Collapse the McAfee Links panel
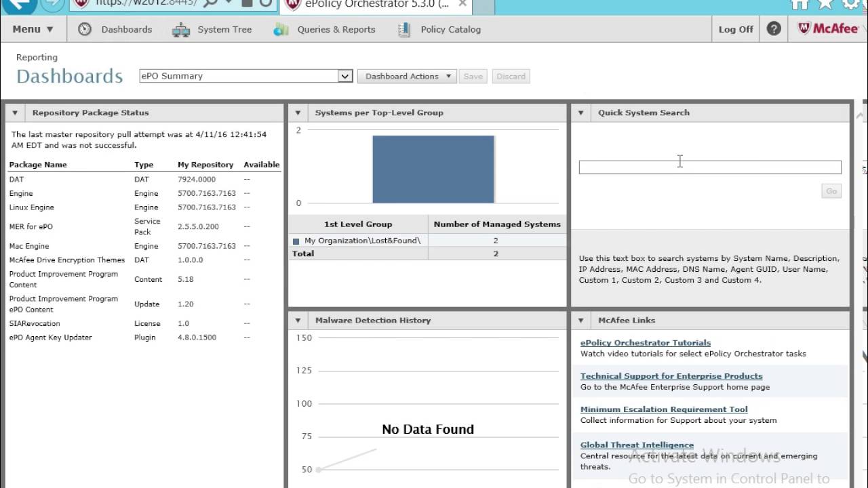Image resolution: width=868 pixels, height=488 pixels. pos(580,320)
